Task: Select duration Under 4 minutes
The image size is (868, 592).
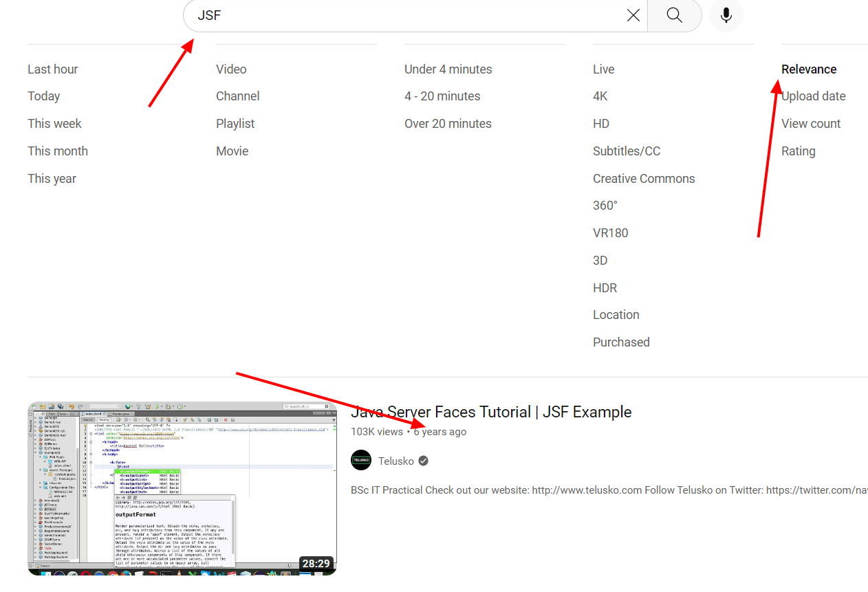Action: click(448, 69)
